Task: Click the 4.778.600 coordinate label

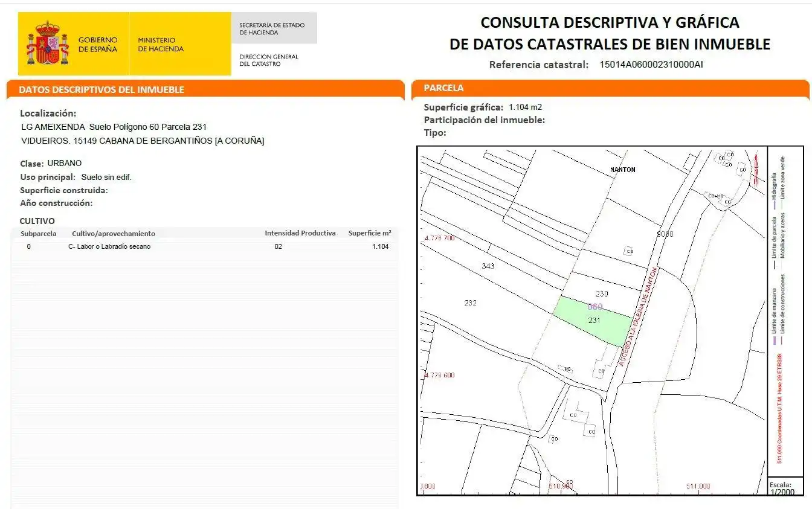Action: point(439,375)
